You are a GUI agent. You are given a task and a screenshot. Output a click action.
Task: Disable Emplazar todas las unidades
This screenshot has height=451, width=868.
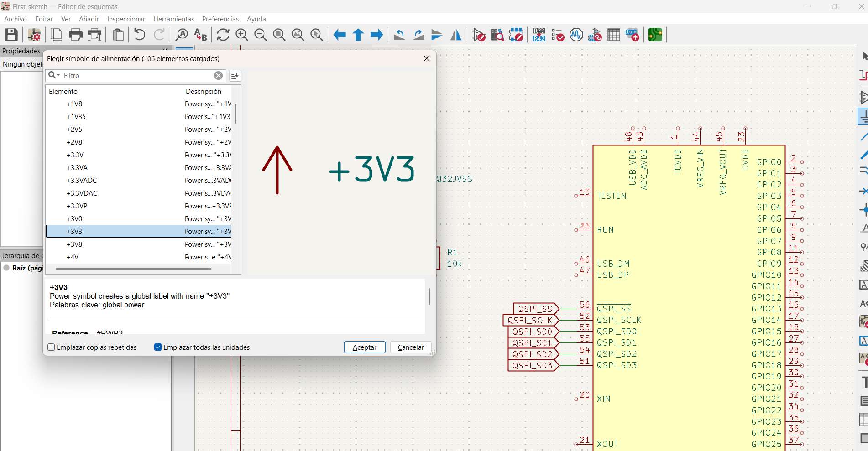pos(157,347)
